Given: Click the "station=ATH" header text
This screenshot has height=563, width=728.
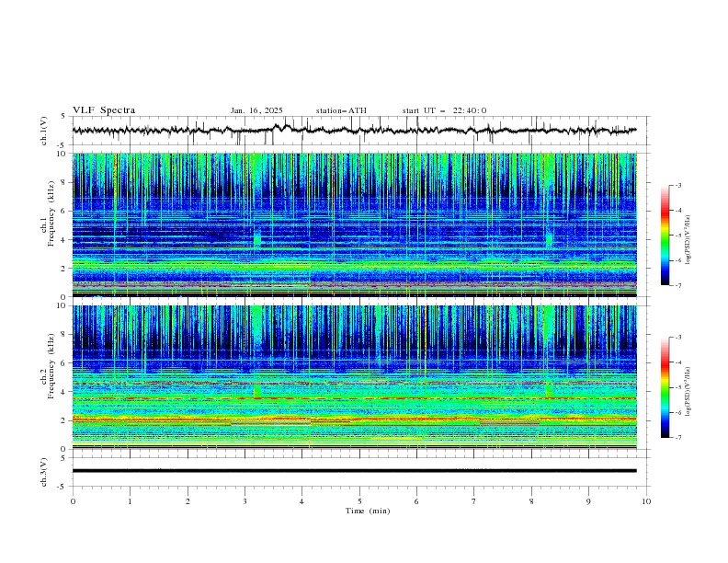Looking at the screenshot, I should [341, 110].
